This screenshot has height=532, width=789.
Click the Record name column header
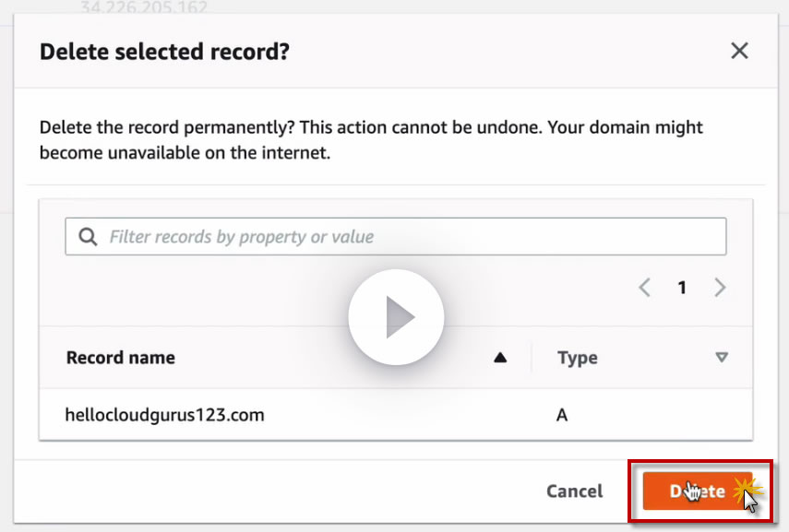pos(121,358)
